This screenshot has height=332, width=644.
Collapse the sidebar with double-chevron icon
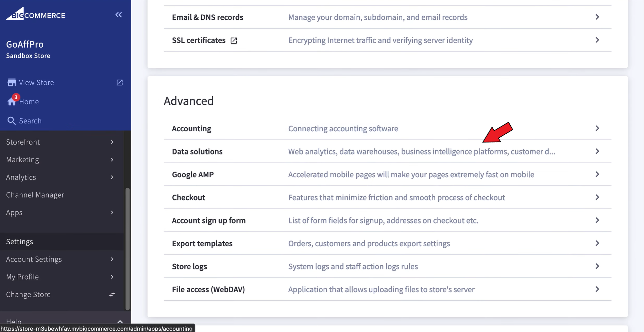pos(118,15)
